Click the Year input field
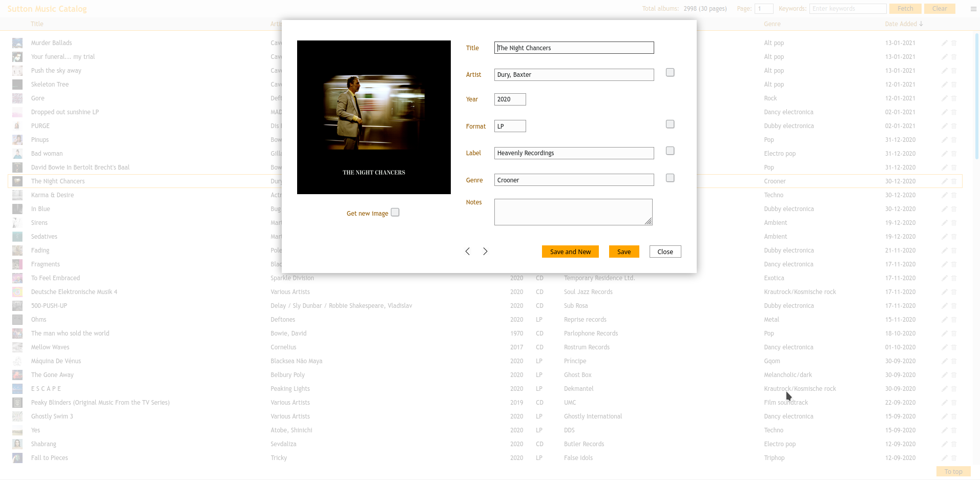This screenshot has height=480, width=980. tap(510, 99)
